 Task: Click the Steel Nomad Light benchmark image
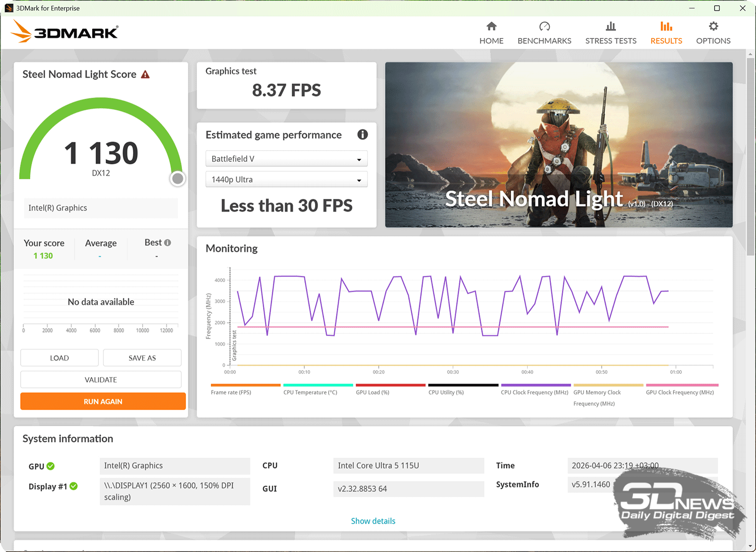coord(558,145)
